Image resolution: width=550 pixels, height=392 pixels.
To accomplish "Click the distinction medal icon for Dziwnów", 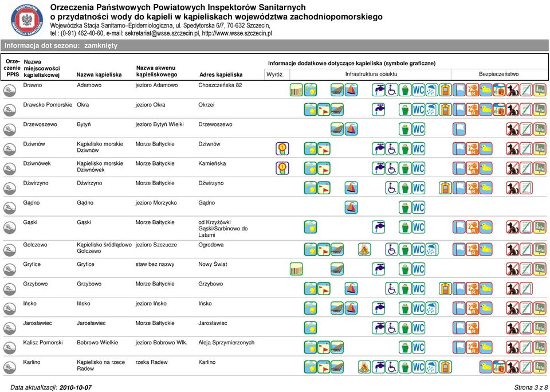I will coord(282,148).
